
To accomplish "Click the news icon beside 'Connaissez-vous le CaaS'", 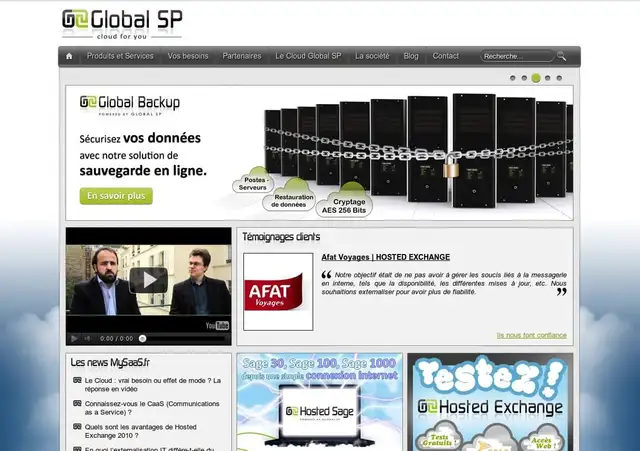I will click(77, 403).
